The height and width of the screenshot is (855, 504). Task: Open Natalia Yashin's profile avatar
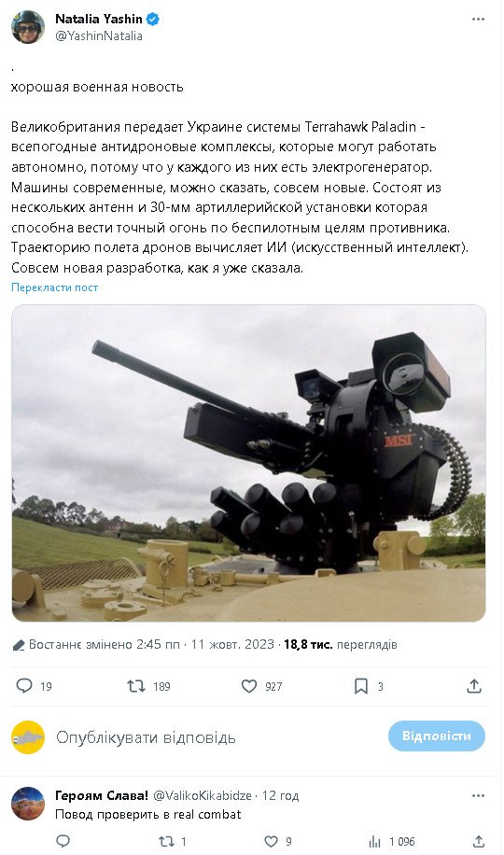pyautogui.click(x=28, y=27)
